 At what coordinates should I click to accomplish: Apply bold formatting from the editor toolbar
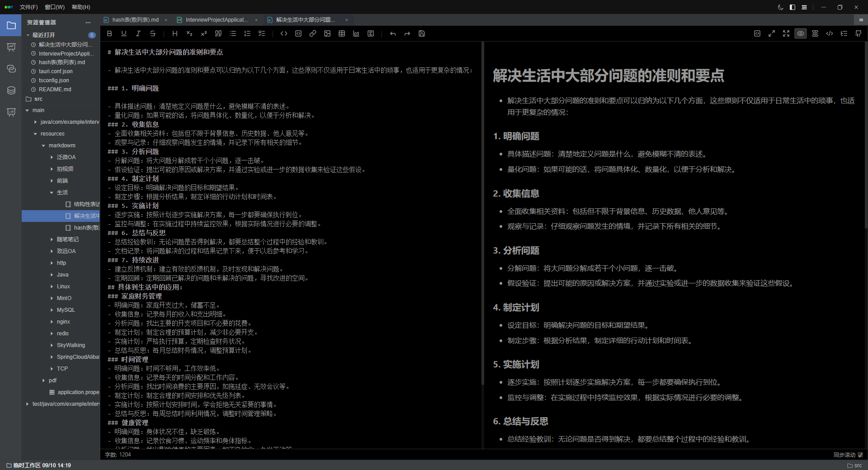click(x=109, y=33)
